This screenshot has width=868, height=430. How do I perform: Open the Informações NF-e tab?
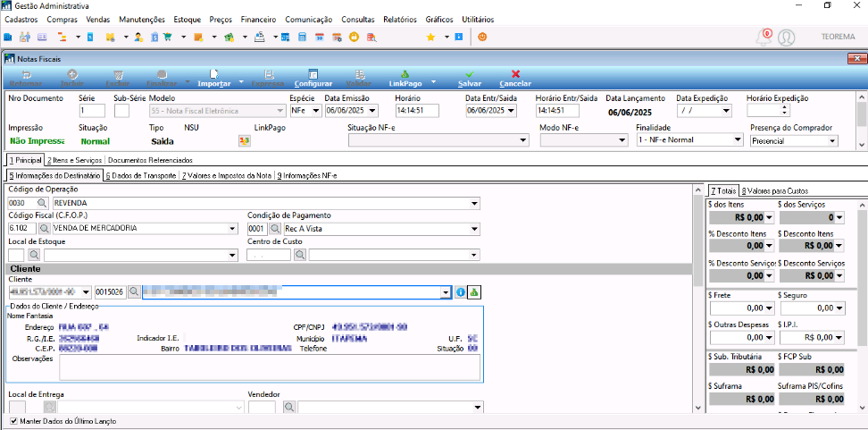(306, 175)
